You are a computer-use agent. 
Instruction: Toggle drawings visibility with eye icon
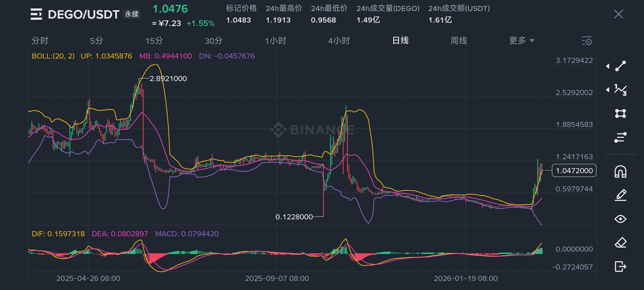click(x=620, y=219)
